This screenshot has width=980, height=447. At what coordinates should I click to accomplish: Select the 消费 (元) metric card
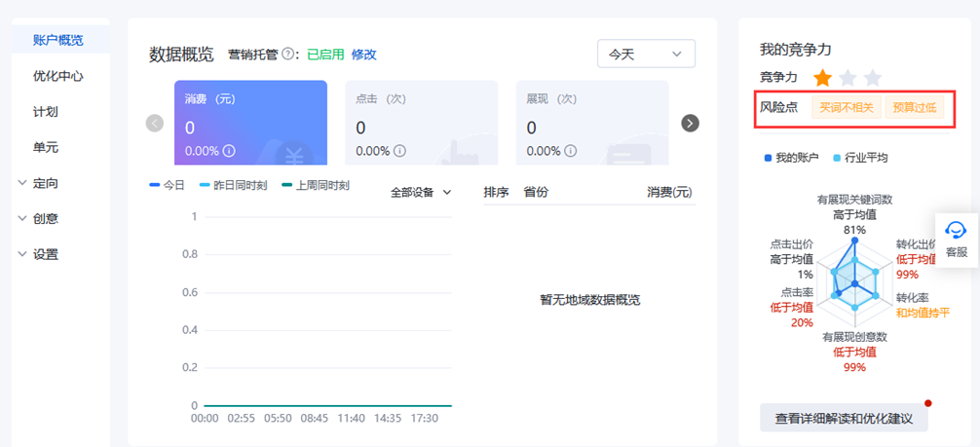[x=250, y=123]
